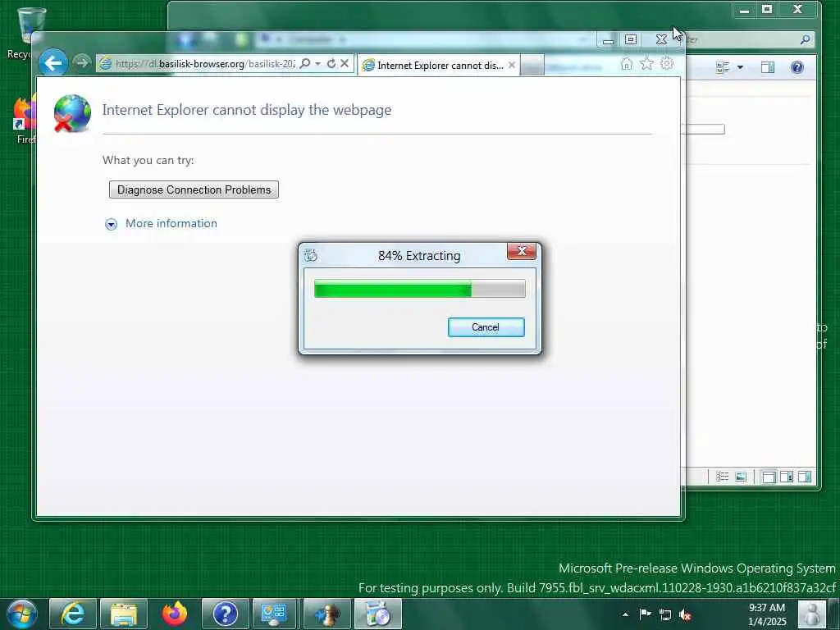Viewport: 840px width, 630px height.
Task: Open the Control Panel taskbar icon
Action: tap(274, 614)
